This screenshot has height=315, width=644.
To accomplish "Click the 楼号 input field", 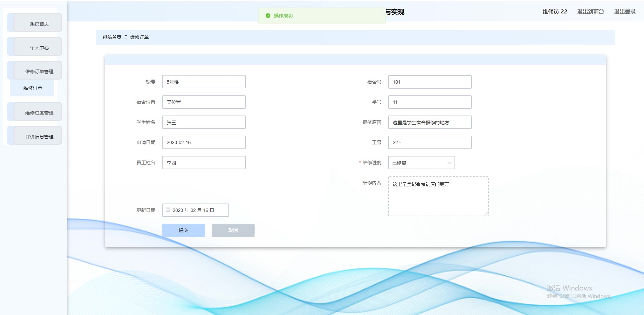I will click(204, 82).
